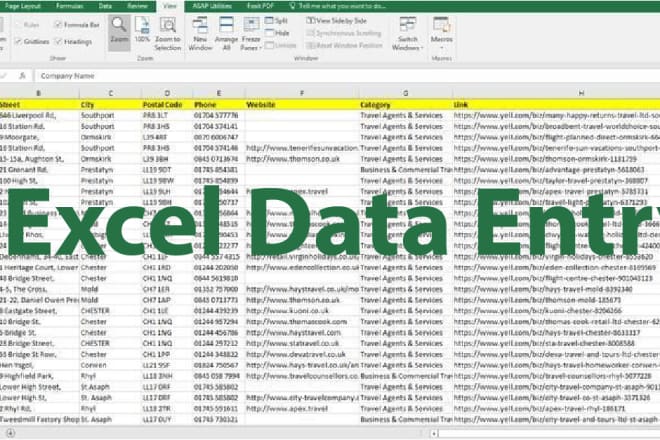Select the View ribbon tab

click(x=170, y=6)
